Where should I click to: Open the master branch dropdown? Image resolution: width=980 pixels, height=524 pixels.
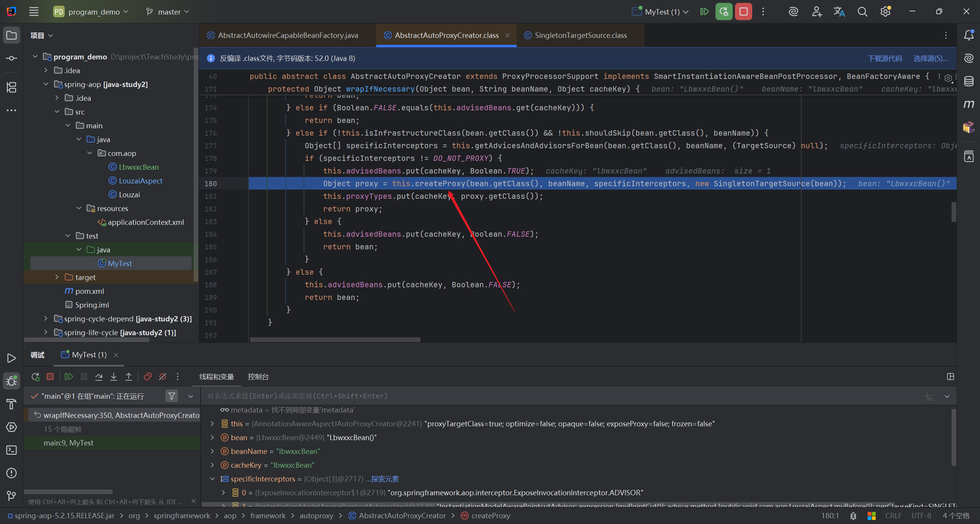click(168, 12)
